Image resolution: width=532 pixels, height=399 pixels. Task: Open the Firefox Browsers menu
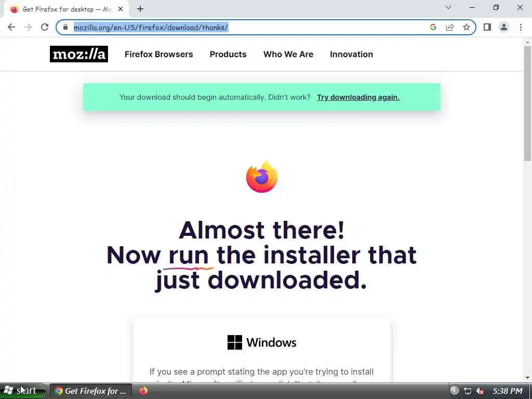point(159,54)
